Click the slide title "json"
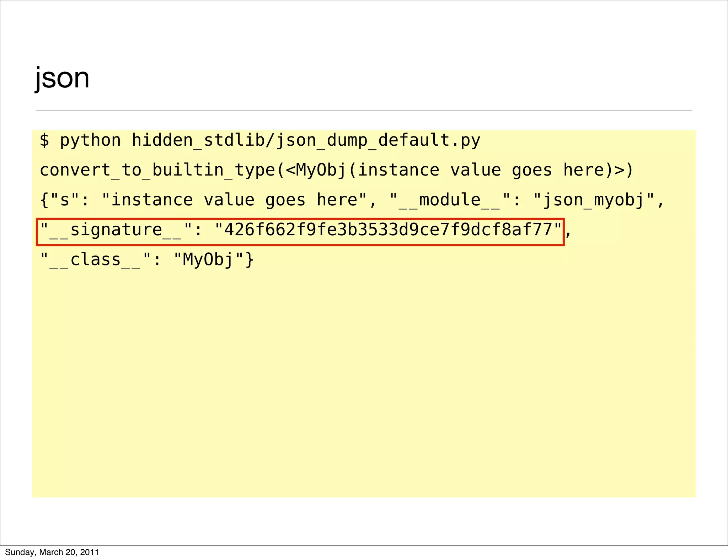 coord(62,79)
